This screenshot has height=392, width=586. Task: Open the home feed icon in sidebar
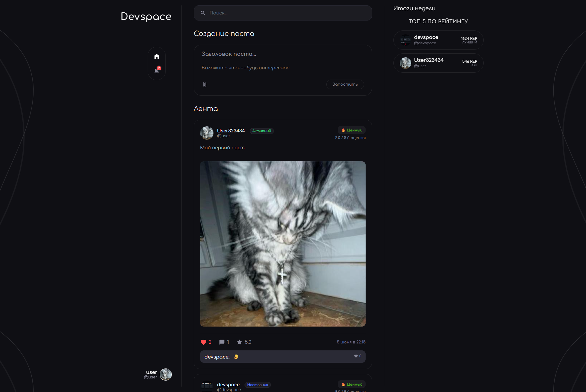pos(156,56)
